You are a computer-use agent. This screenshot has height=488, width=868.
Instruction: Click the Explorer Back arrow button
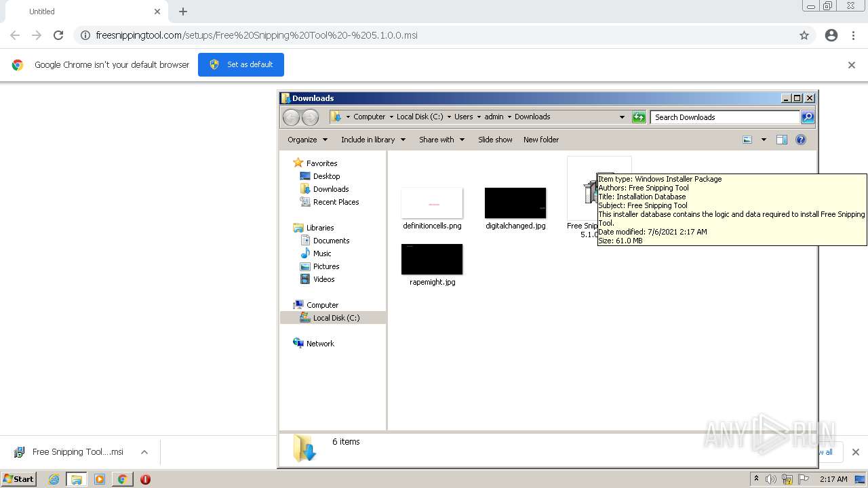[x=291, y=117]
